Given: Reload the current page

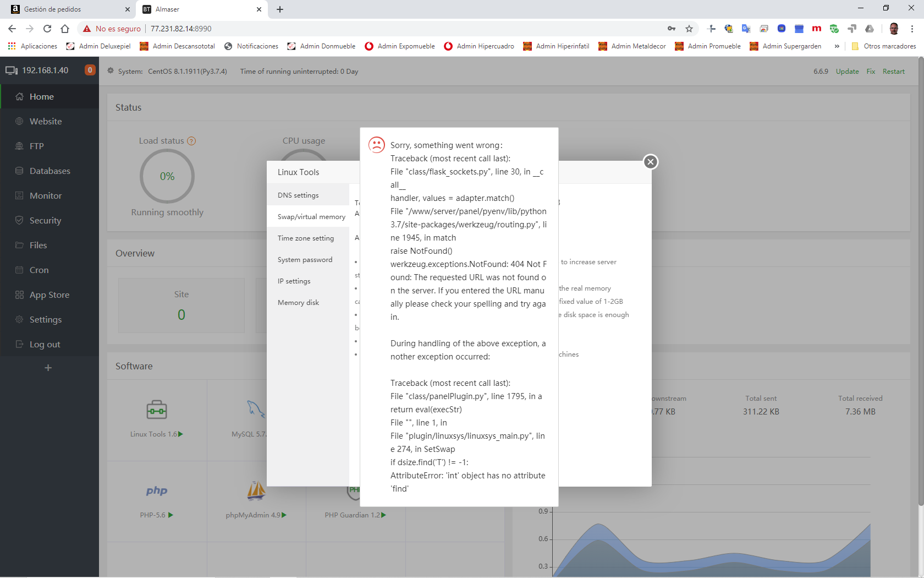Looking at the screenshot, I should pos(47,29).
